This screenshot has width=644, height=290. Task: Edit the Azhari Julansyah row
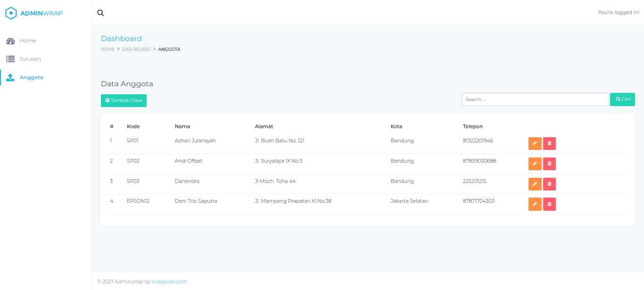tap(535, 143)
